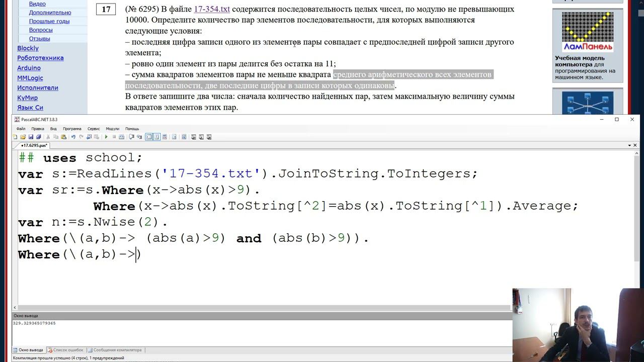Image resolution: width=644 pixels, height=362 pixels.
Task: Click the editor horizontal scrollbar
Action: pos(262,307)
